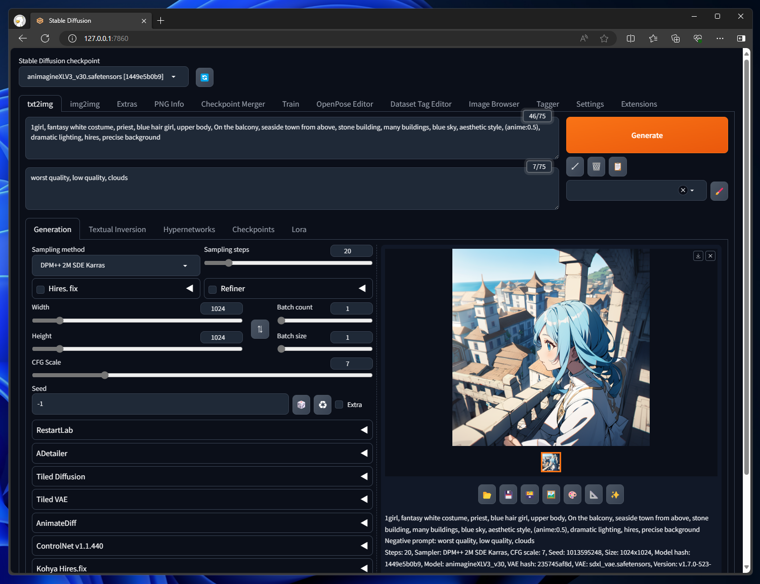
Task: Expand the Refiner options arrow
Action: click(362, 288)
